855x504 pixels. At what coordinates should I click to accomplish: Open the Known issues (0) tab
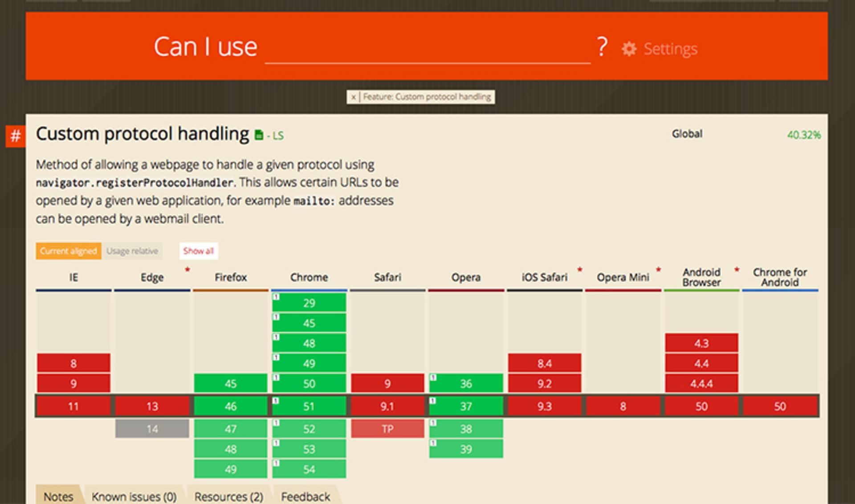[x=134, y=496]
